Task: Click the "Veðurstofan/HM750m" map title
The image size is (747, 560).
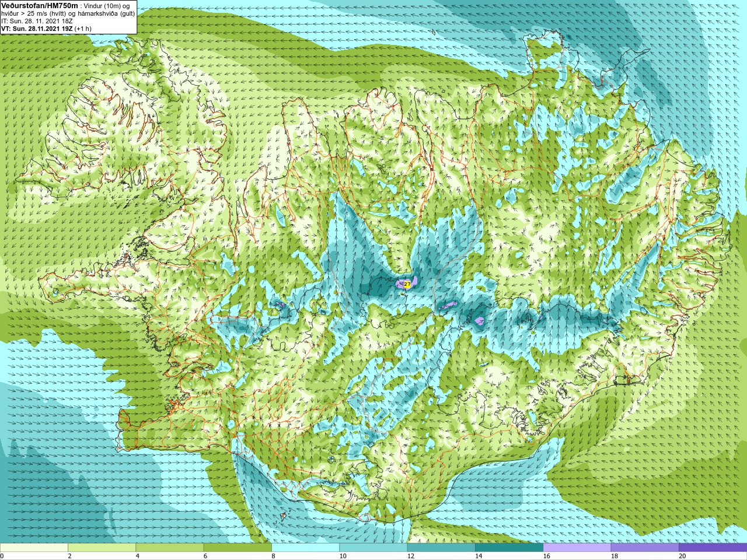Action: coord(40,5)
